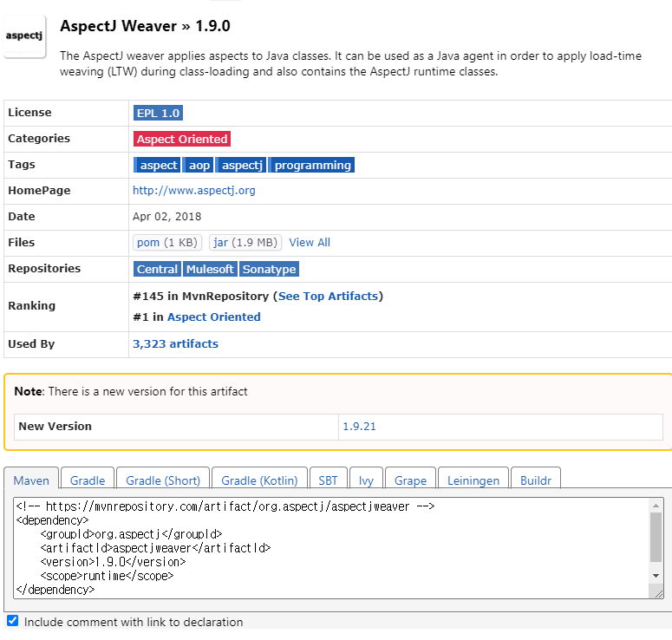Open the EPL 1.0 license badge
Viewport: 672px width, 640px height.
point(158,113)
